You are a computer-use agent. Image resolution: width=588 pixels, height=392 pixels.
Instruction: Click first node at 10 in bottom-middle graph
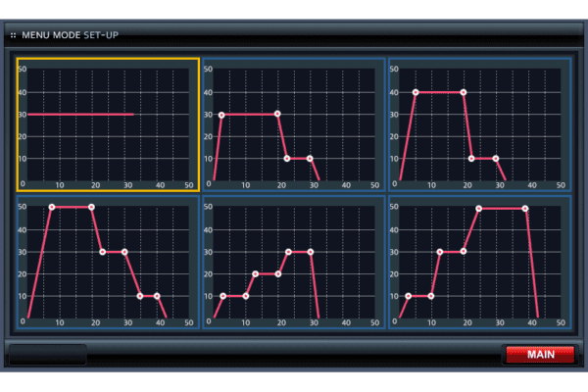click(222, 295)
